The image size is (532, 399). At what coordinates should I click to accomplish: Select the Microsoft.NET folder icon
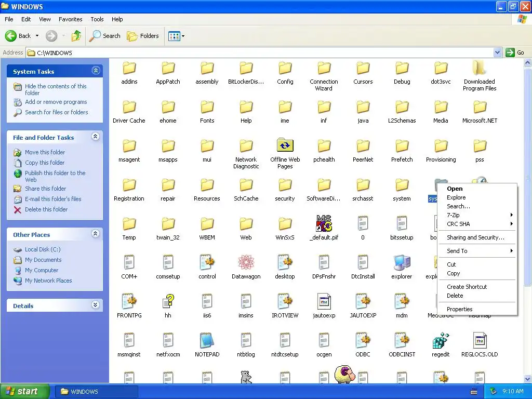pyautogui.click(x=480, y=107)
